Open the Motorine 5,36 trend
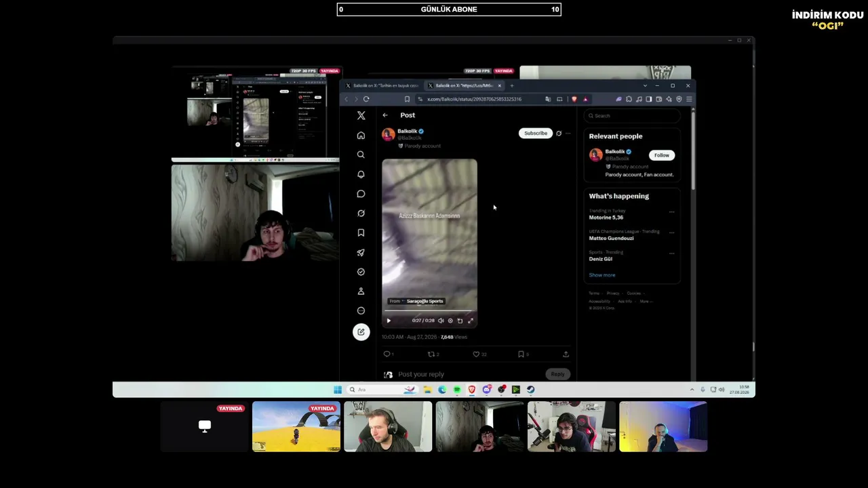This screenshot has height=488, width=868. pos(606,218)
